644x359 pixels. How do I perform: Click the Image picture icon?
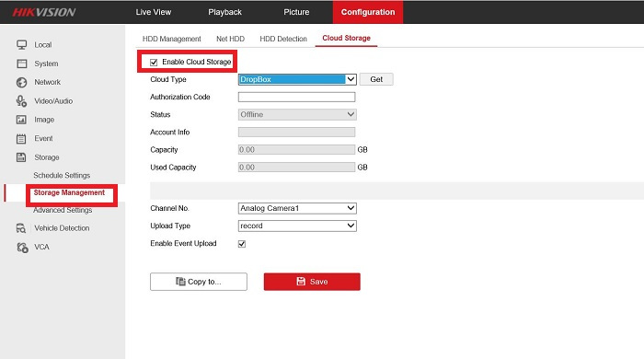[21, 120]
